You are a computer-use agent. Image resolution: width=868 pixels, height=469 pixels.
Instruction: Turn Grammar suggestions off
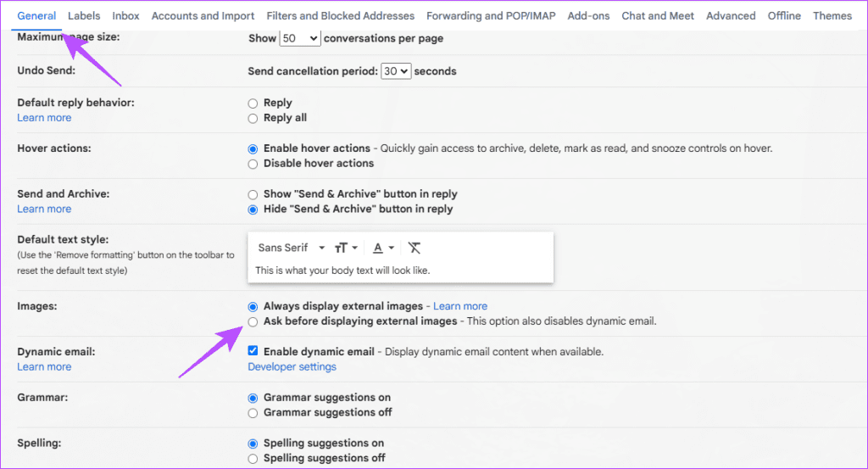253,413
